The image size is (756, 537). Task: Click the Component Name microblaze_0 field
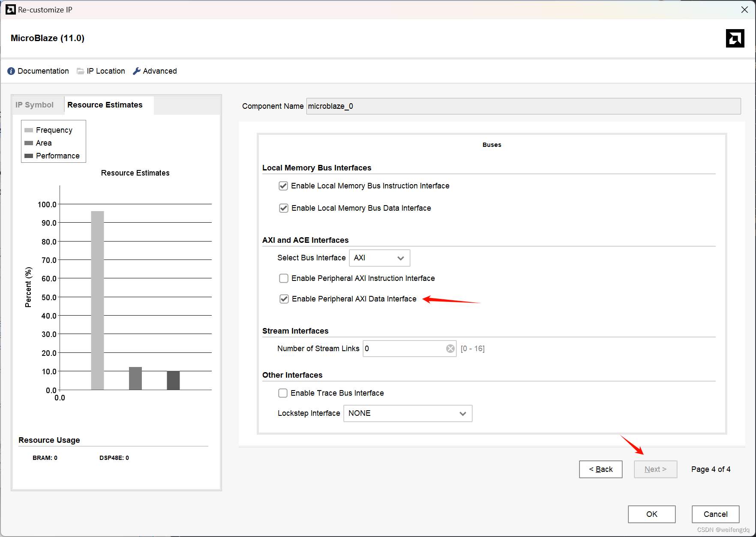pyautogui.click(x=524, y=106)
